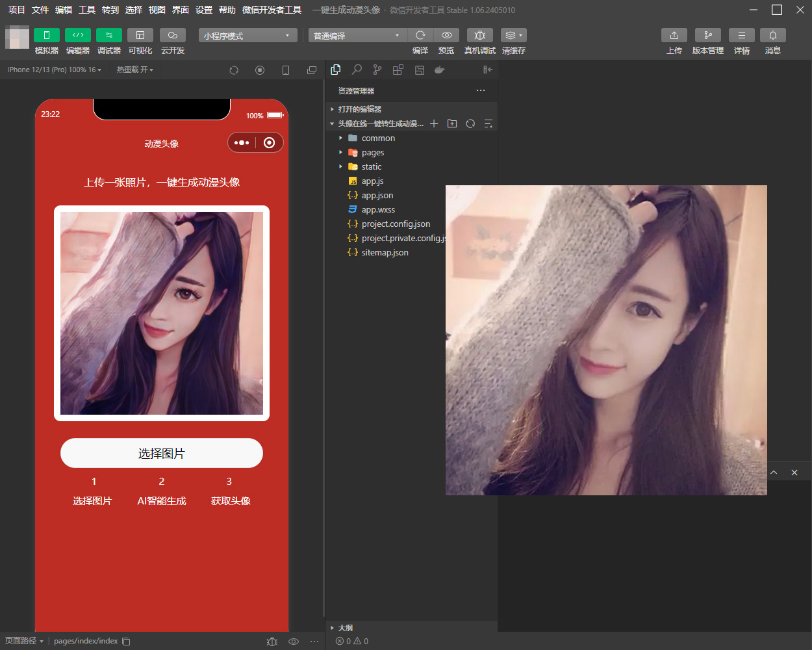812x650 pixels.
Task: Click the simulator stop icon
Action: pos(260,70)
